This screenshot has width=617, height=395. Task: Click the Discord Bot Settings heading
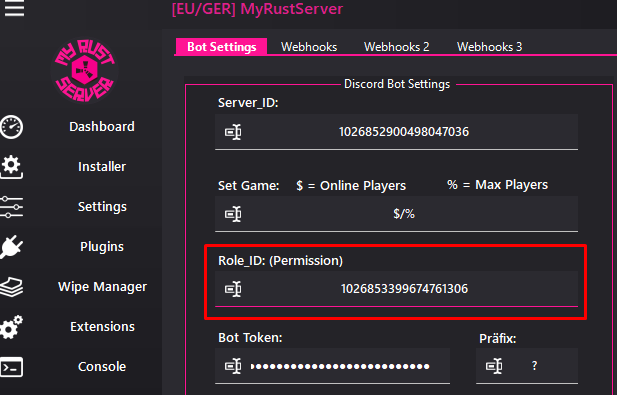click(397, 84)
